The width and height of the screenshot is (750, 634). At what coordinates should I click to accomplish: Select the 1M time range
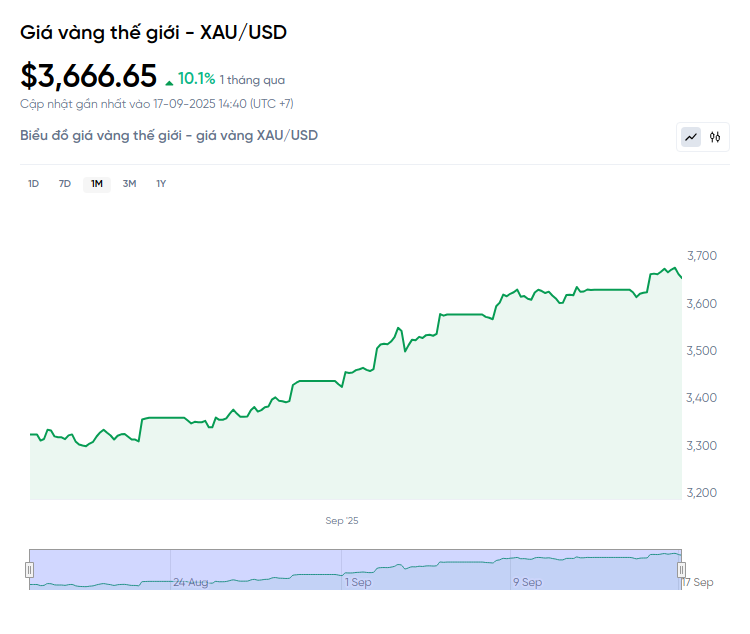point(97,184)
